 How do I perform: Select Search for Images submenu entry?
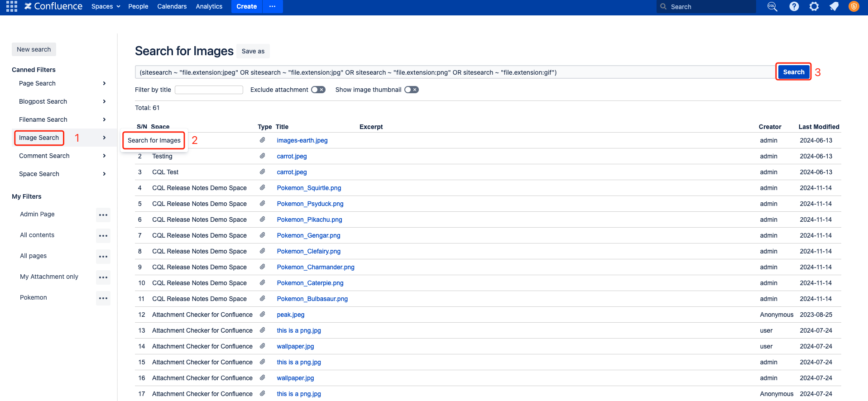[154, 140]
